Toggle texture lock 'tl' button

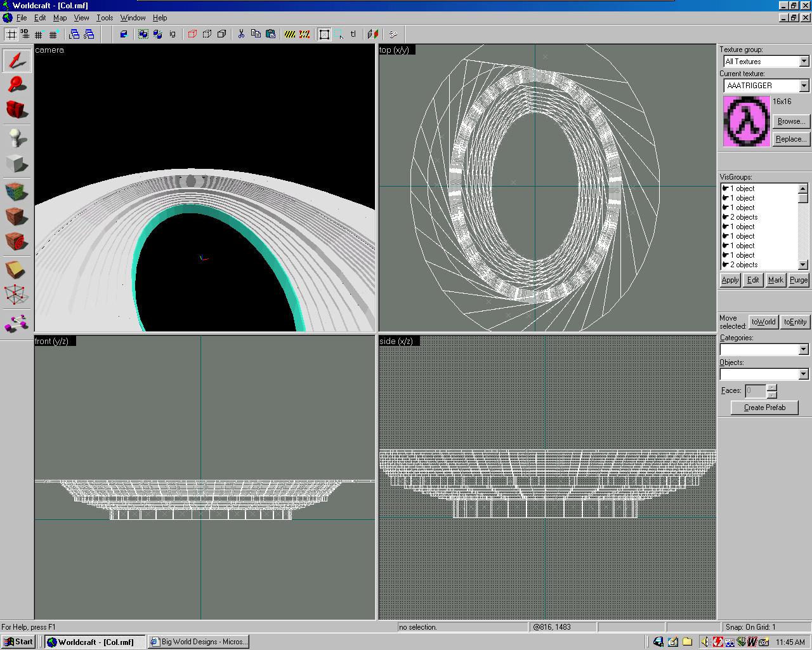click(x=353, y=34)
